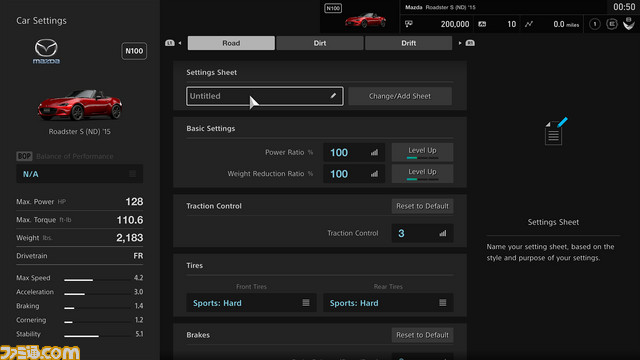Click the 0.0 miles distance value
640x360 pixels.
pos(566,24)
